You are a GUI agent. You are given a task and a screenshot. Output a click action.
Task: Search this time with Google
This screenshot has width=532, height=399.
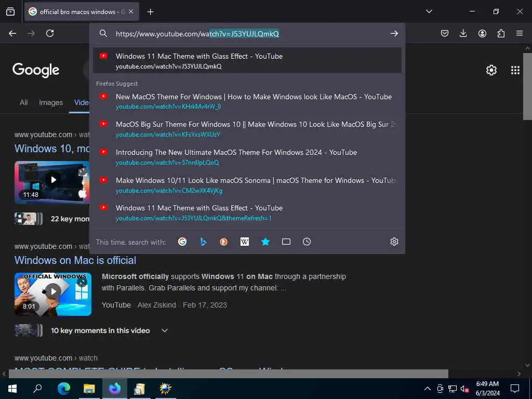tap(182, 242)
